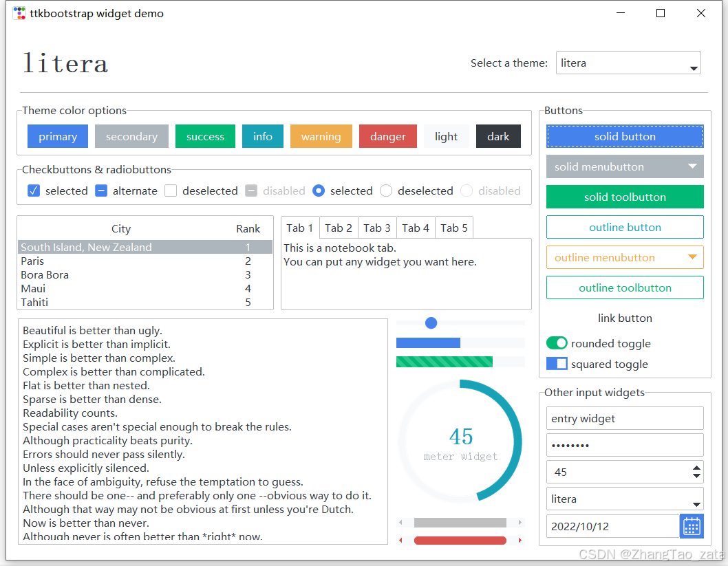
Task: Click the danger color button
Action: (388, 136)
